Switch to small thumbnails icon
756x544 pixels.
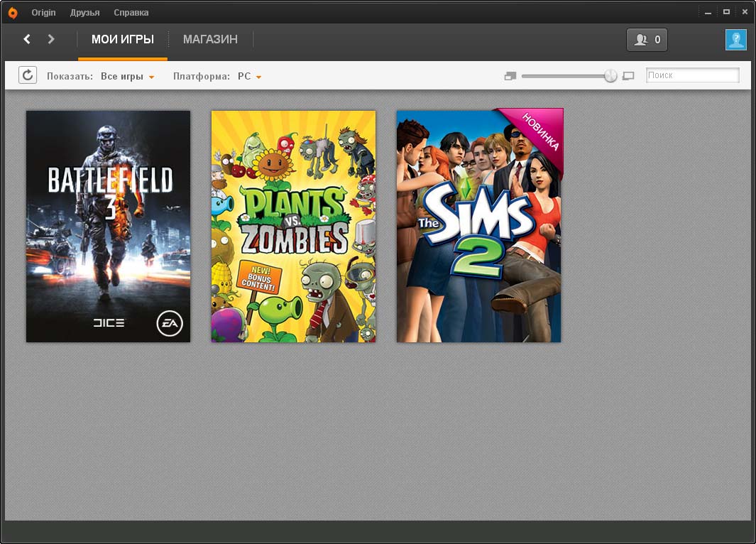510,76
